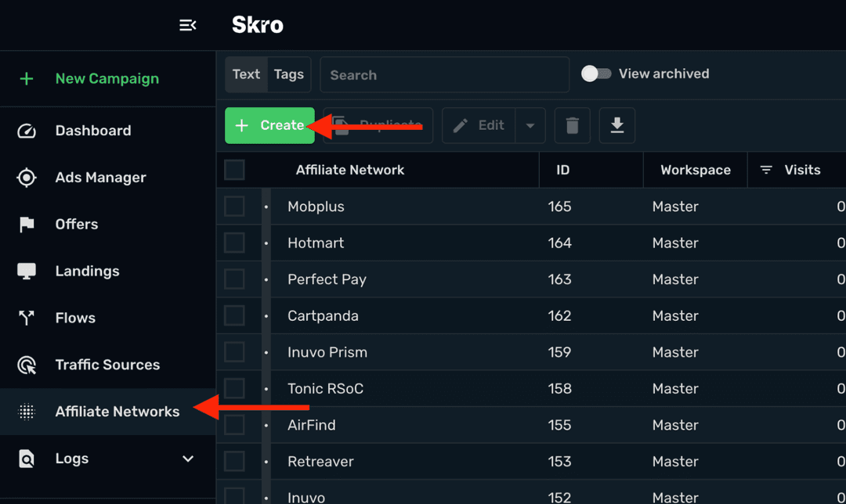The width and height of the screenshot is (846, 504).
Task: Click the New Campaign plus icon
Action: (x=27, y=79)
